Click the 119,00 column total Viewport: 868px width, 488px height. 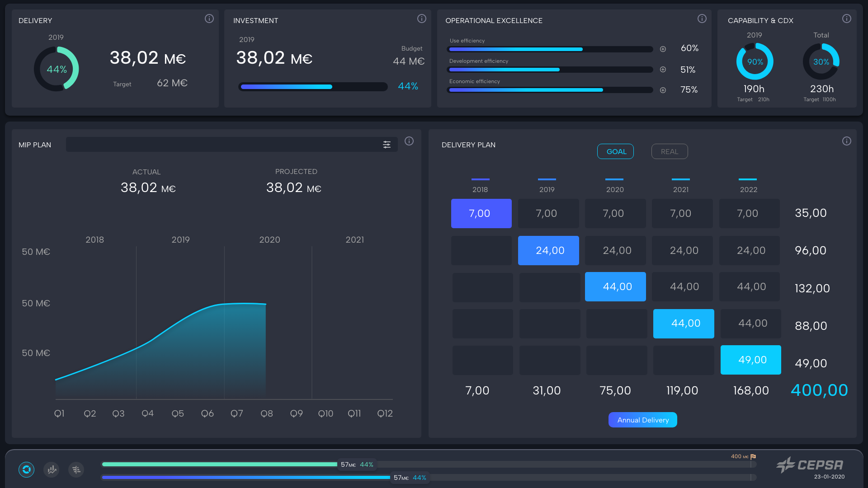(x=682, y=390)
